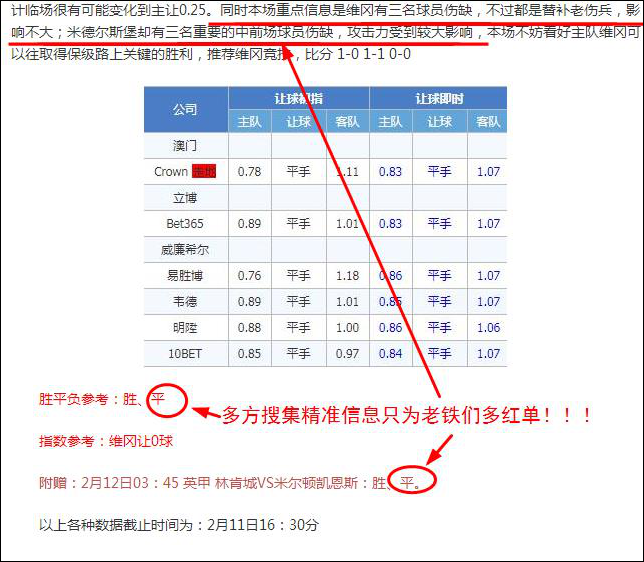
Task: Click 韦德's initial away odds 1.01
Action: 347,302
